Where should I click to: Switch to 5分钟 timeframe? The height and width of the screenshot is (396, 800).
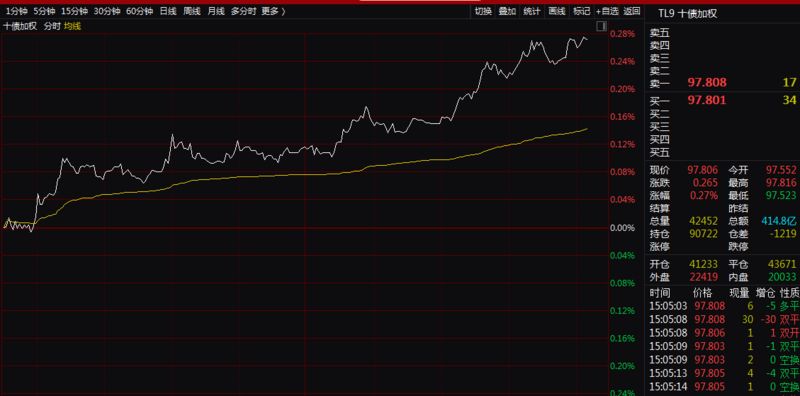pos(44,11)
